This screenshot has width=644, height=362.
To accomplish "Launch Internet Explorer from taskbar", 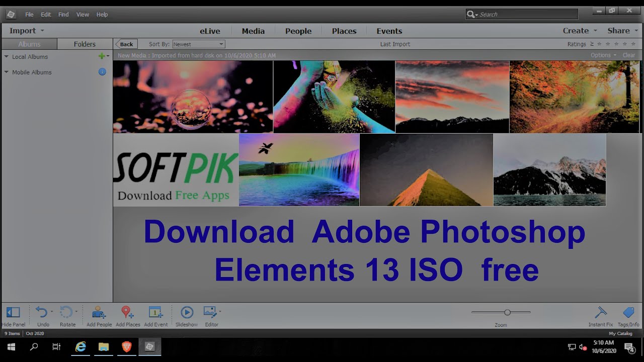I will pyautogui.click(x=80, y=347).
